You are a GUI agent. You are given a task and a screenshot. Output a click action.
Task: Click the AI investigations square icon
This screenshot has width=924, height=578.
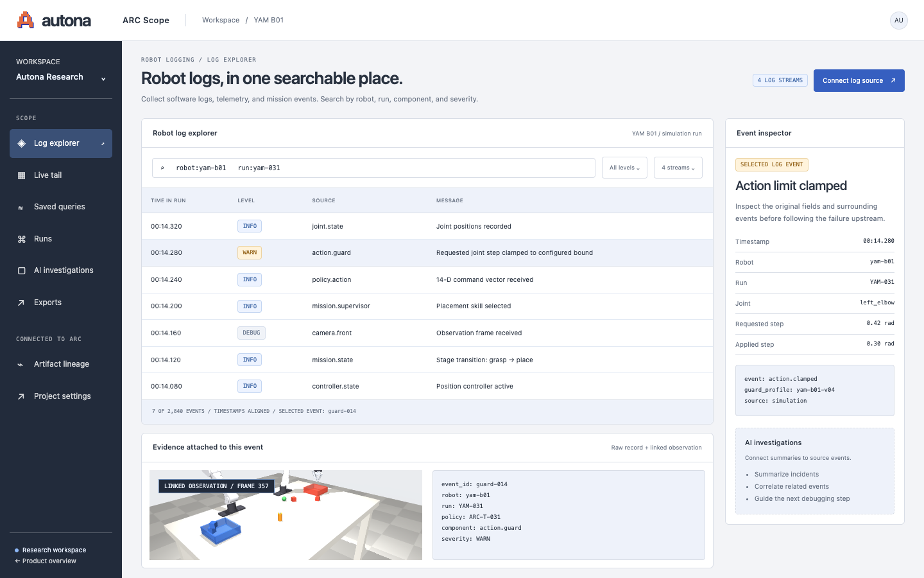(x=21, y=270)
